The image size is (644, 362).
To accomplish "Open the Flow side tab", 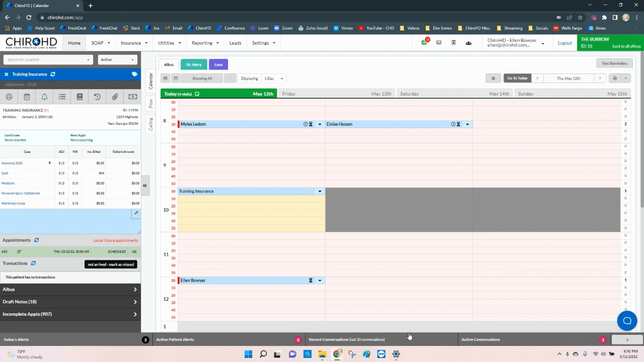I will tap(151, 103).
